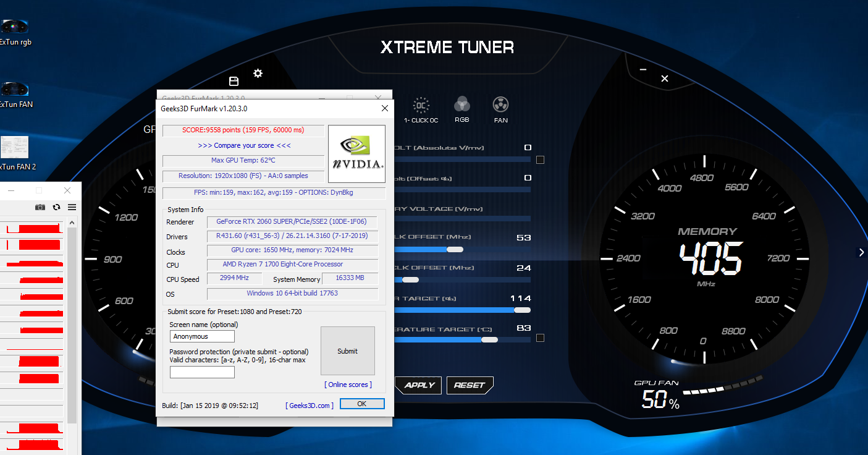Click the R431.60 drivers text
The height and width of the screenshot is (455, 868).
pos(292,236)
